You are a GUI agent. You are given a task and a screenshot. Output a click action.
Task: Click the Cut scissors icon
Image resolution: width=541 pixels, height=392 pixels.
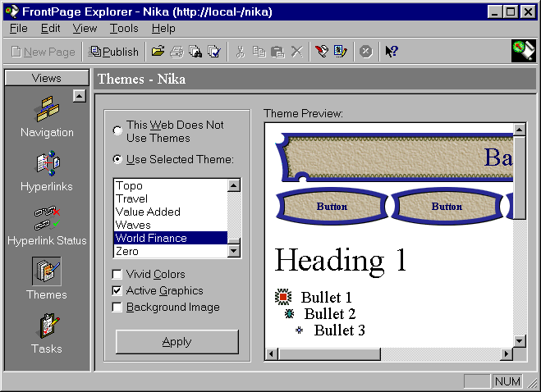[x=241, y=52]
